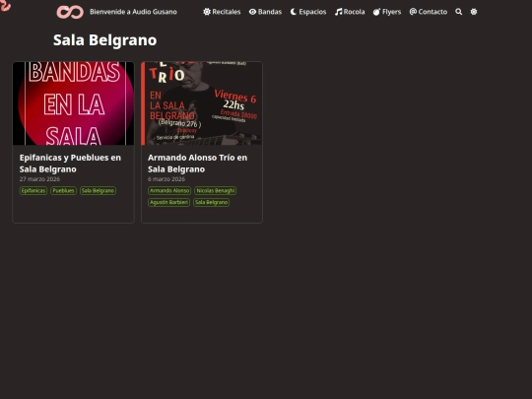Click the pink worm icon in corner
This screenshot has height=399, width=532.
click(x=5, y=5)
